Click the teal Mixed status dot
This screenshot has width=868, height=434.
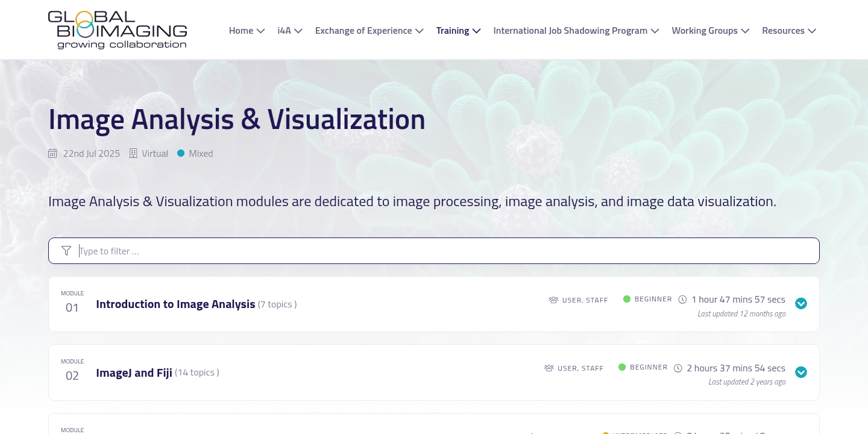pos(180,153)
